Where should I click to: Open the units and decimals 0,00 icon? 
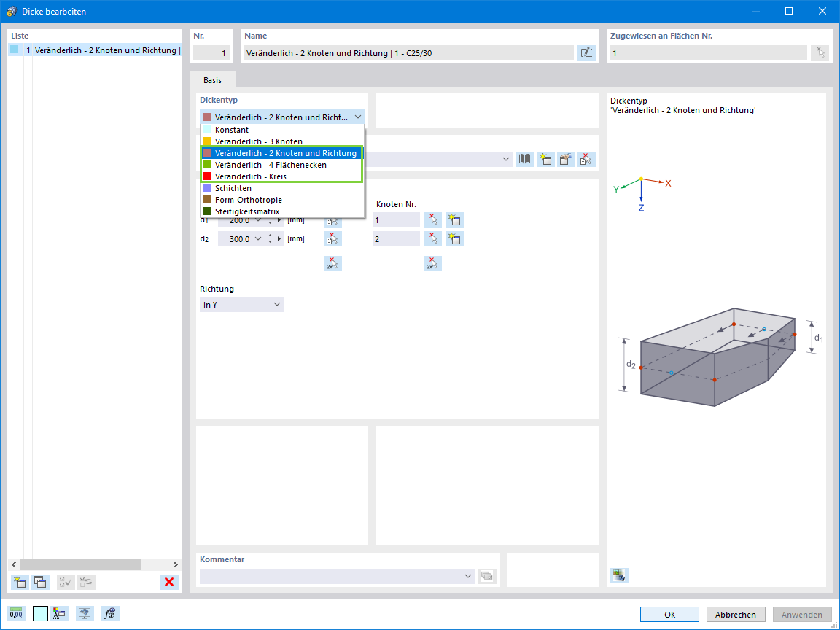coord(16,614)
